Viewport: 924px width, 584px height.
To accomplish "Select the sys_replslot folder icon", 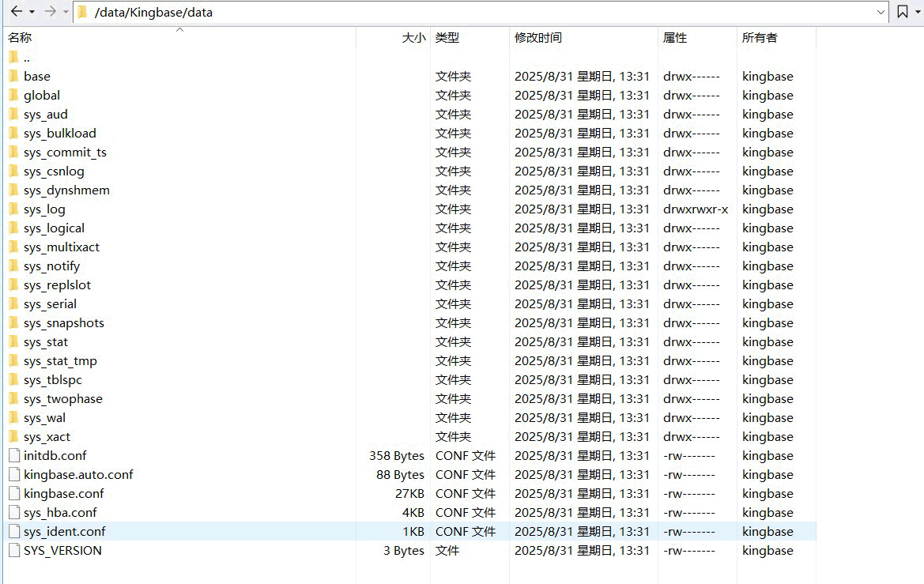I will click(x=14, y=284).
